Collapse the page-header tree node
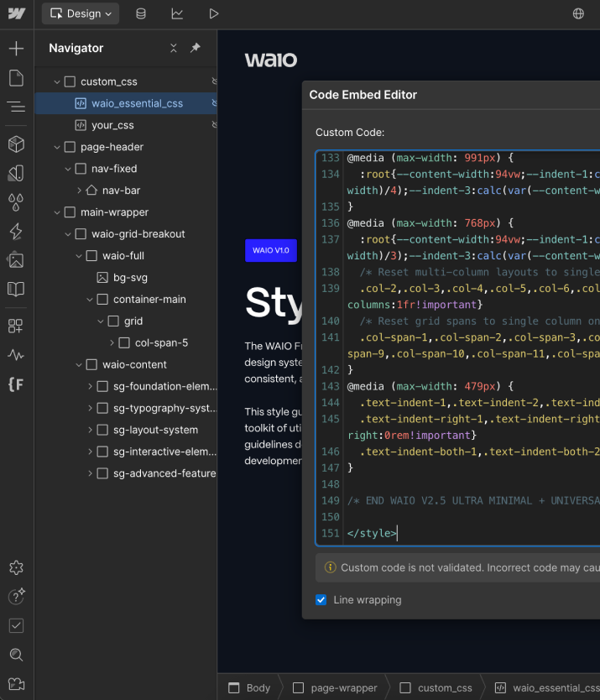The height and width of the screenshot is (700, 600). [57, 147]
